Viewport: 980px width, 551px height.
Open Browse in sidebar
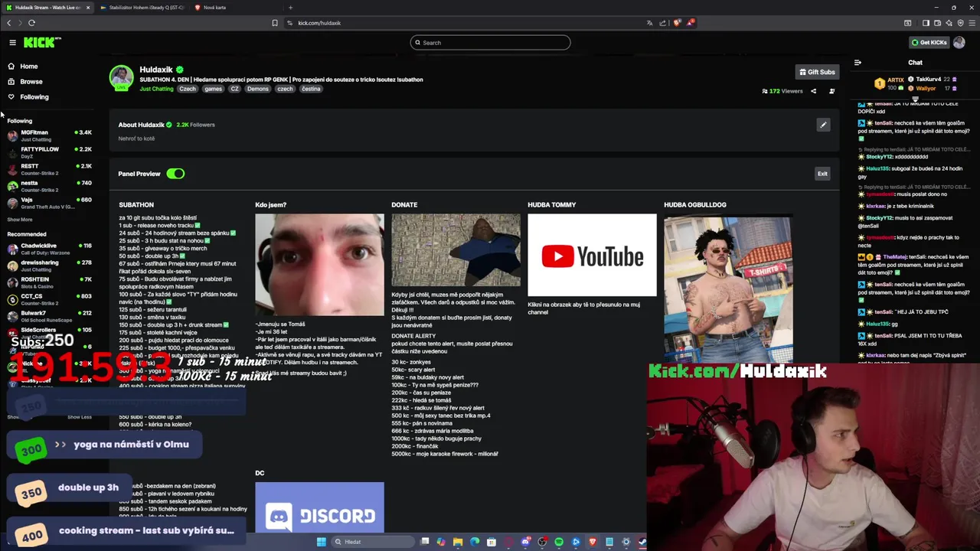(x=24, y=82)
